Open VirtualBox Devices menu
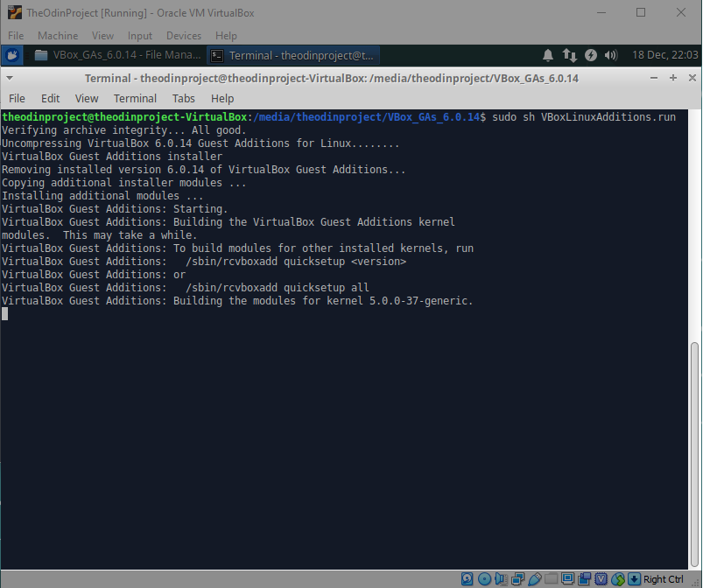 pos(183,36)
